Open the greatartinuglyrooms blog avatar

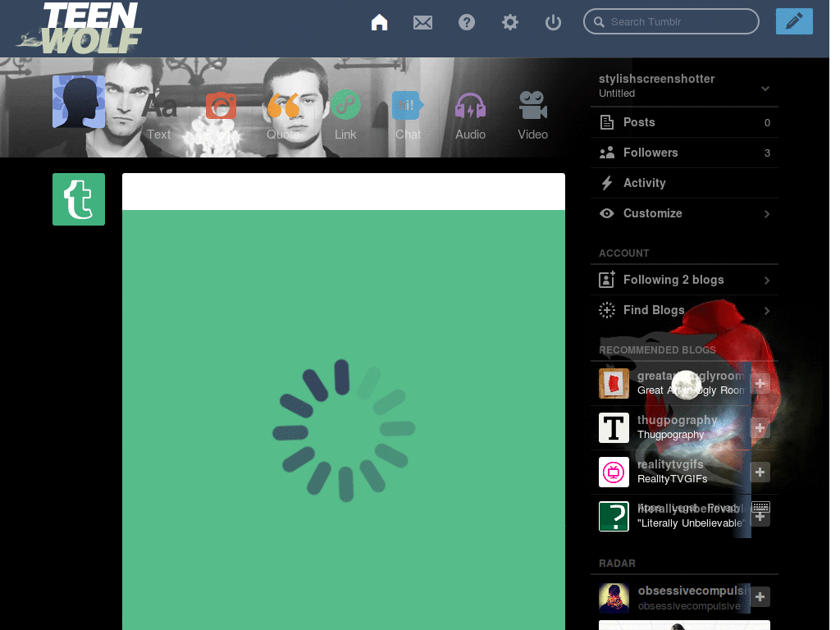pos(614,383)
